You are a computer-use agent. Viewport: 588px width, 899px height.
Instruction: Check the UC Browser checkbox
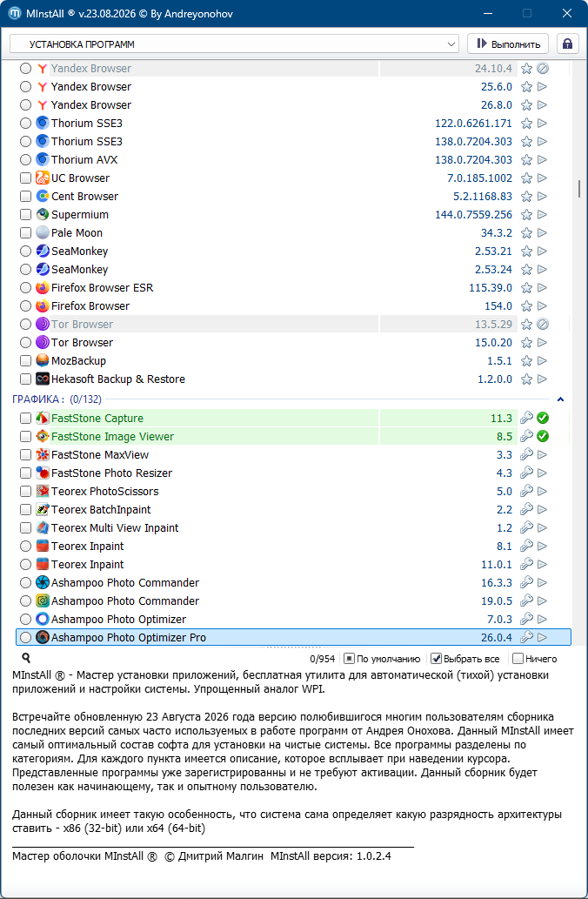point(25,178)
